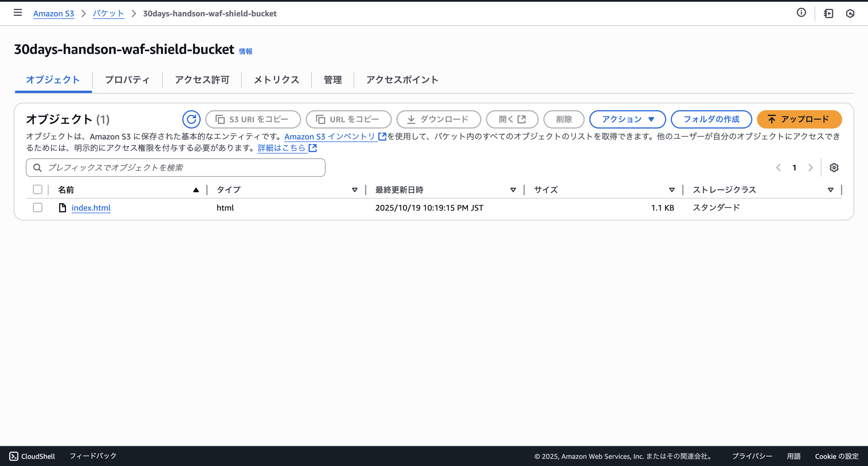868x466 pixels.
Task: Sort by サイズ column arrow
Action: pos(672,190)
